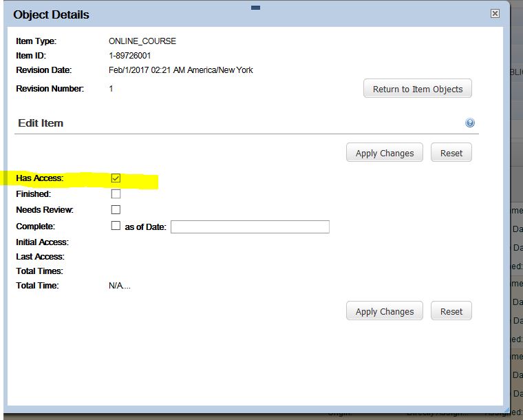Click Apply Changes below Total Time
This screenshot has height=420, width=523.
385,311
